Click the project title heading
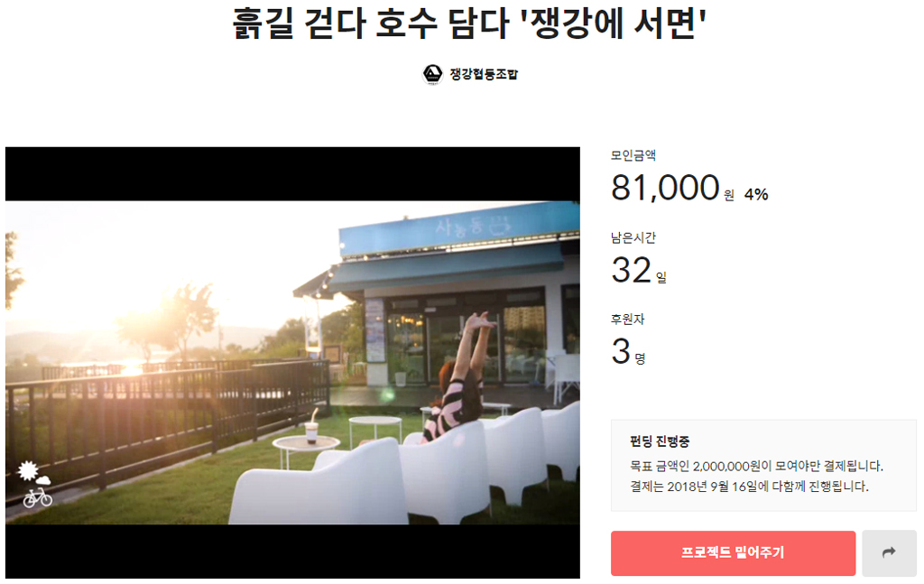Image resolution: width=924 pixels, height=584 pixels. [x=469, y=23]
